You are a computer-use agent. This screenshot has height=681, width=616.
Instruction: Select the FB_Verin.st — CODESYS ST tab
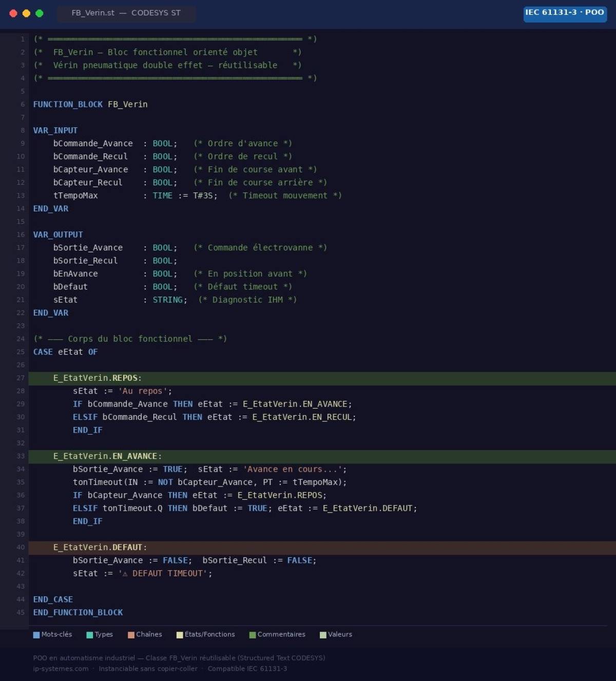click(126, 13)
